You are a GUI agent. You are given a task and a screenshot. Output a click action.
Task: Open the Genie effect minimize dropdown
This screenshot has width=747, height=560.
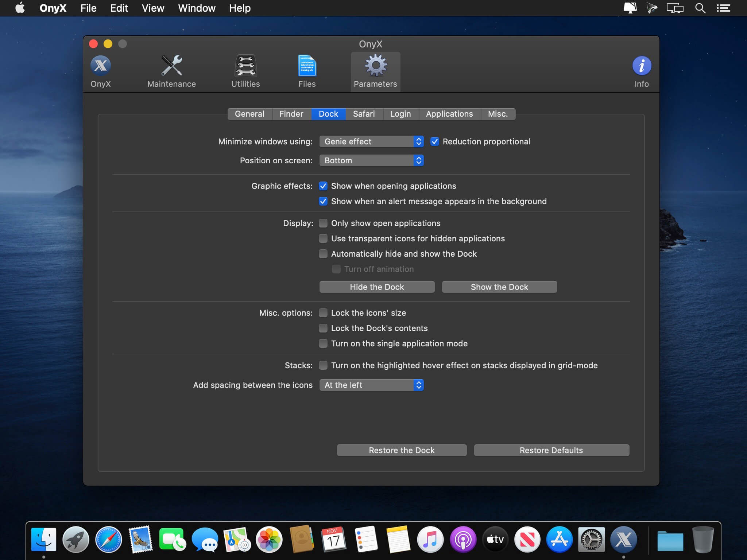371,141
